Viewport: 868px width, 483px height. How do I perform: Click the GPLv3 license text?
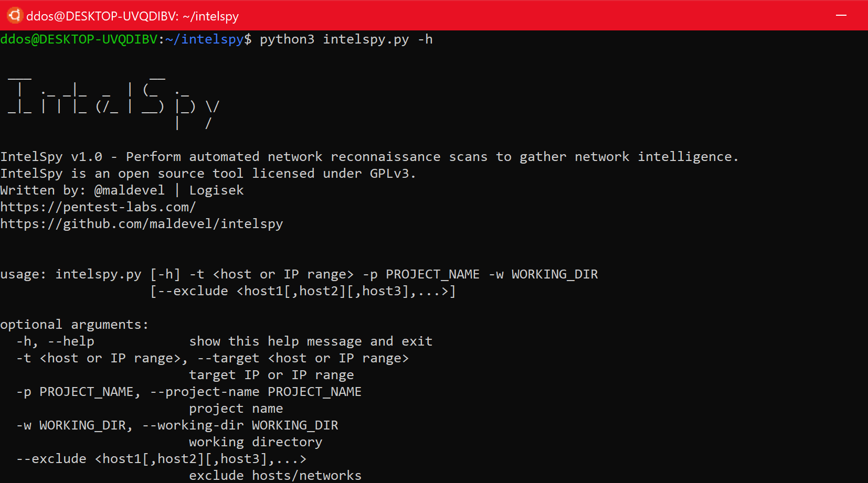pos(391,174)
